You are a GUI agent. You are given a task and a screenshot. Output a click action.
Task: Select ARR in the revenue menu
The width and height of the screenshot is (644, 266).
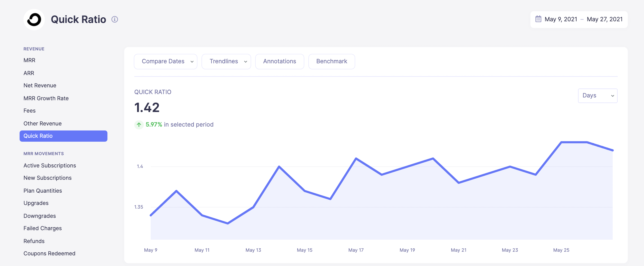(29, 73)
